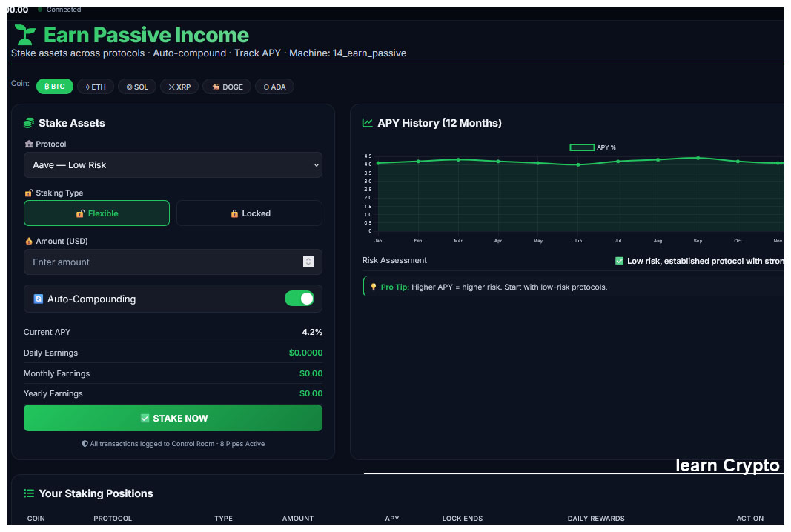Click the Risk Assessment label
791x532 pixels.
pos(394,260)
